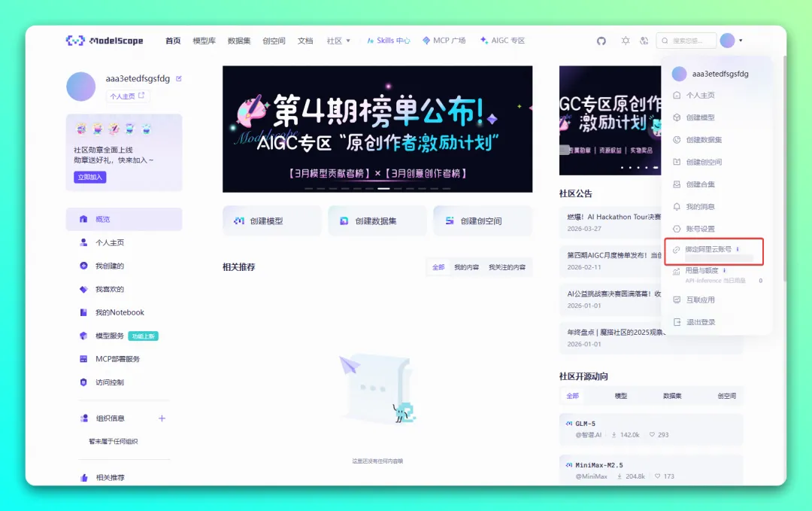Click the 功能上新 tag
The width and height of the screenshot is (812, 511).
(143, 336)
